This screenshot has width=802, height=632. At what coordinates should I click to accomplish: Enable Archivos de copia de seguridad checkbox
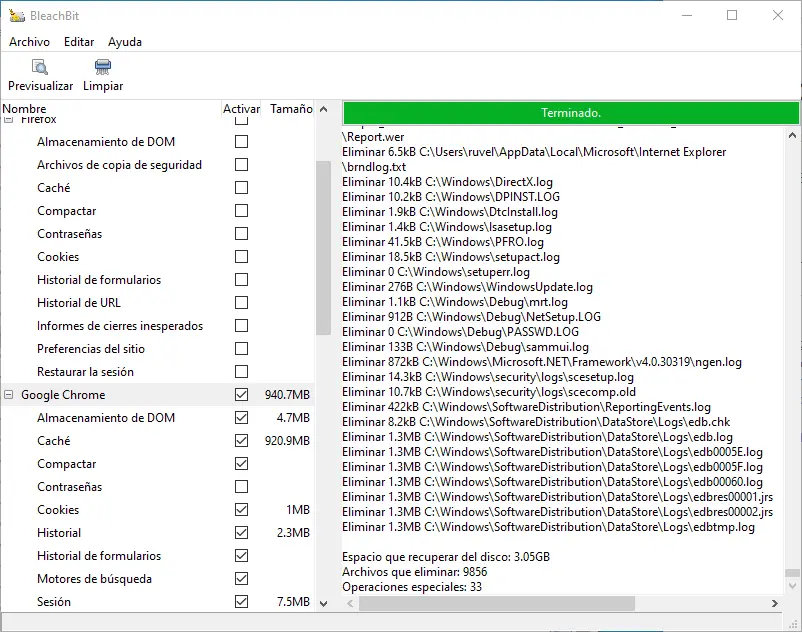(241, 165)
